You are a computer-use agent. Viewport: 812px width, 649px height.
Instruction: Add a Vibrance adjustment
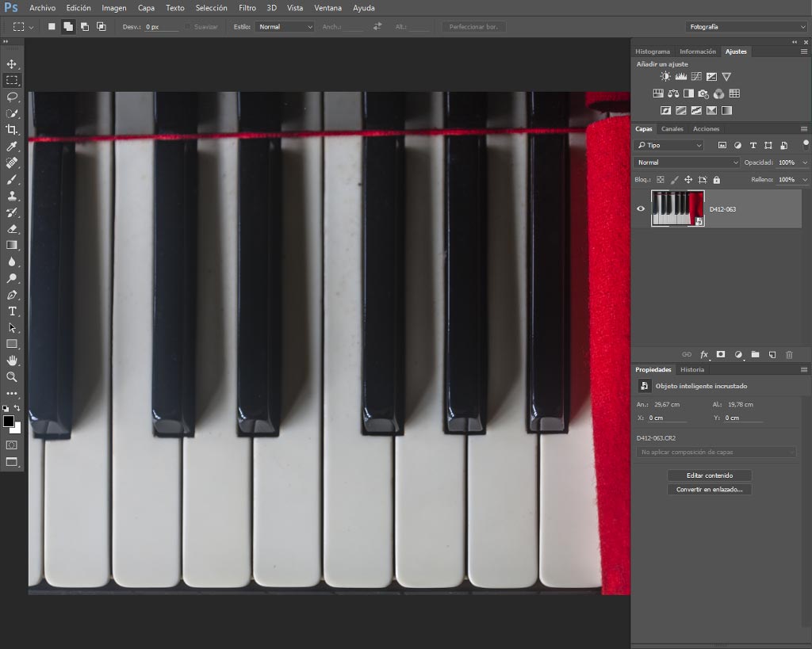(x=726, y=77)
